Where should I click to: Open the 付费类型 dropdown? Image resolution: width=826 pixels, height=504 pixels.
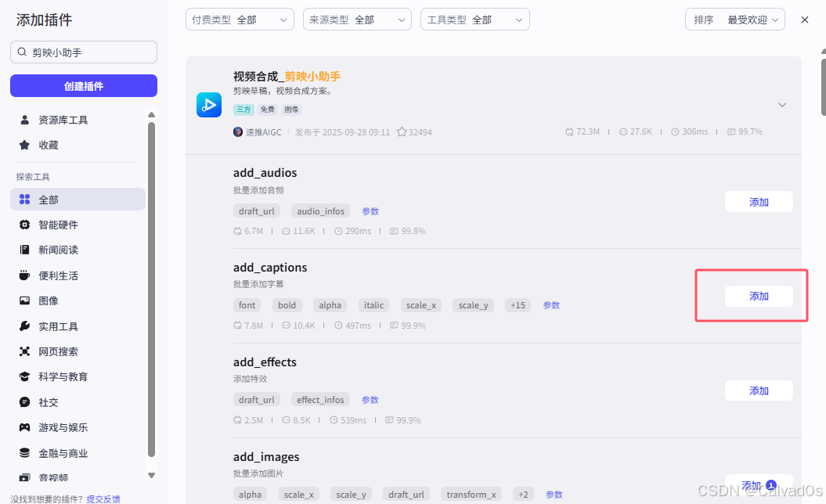pos(240,20)
